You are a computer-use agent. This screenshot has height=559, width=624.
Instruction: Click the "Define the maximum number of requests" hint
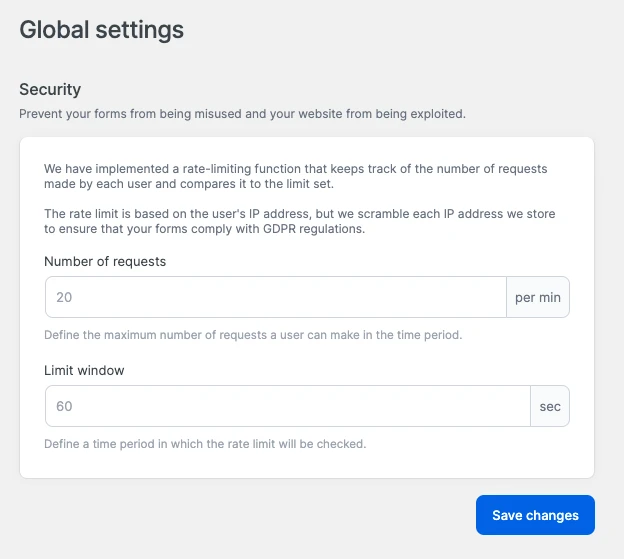[253, 335]
